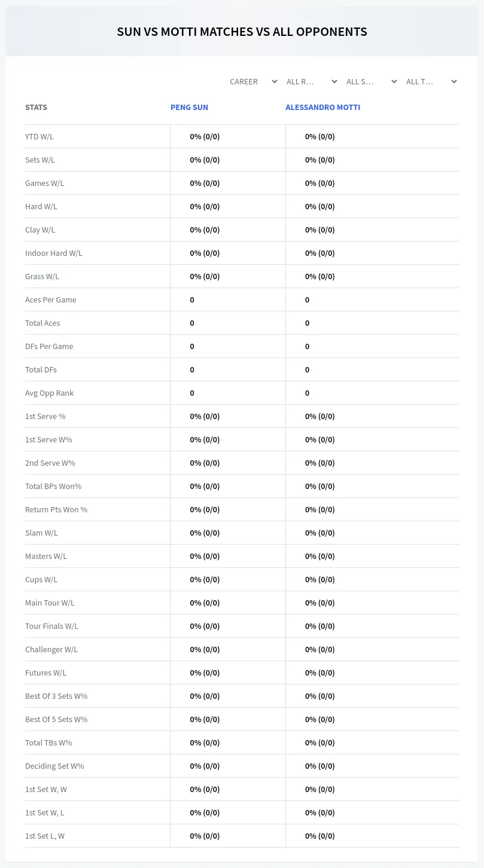Click the Grass W/L row label
This screenshot has width=484, height=868.
coord(42,276)
